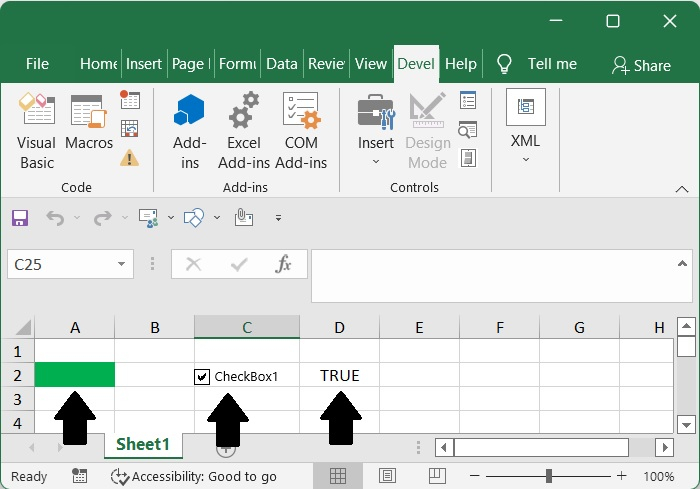
Task: Click into the formula bar
Action: pyautogui.click(x=493, y=276)
